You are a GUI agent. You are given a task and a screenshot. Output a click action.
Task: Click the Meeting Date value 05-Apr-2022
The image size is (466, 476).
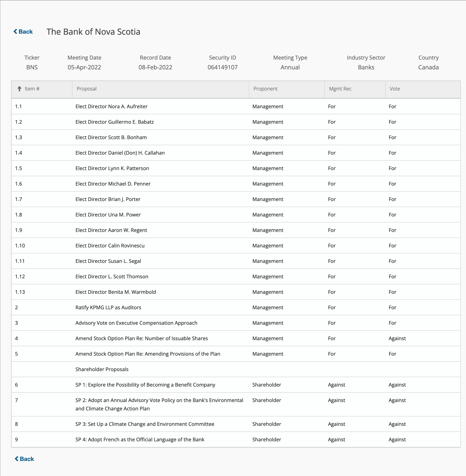tap(84, 67)
